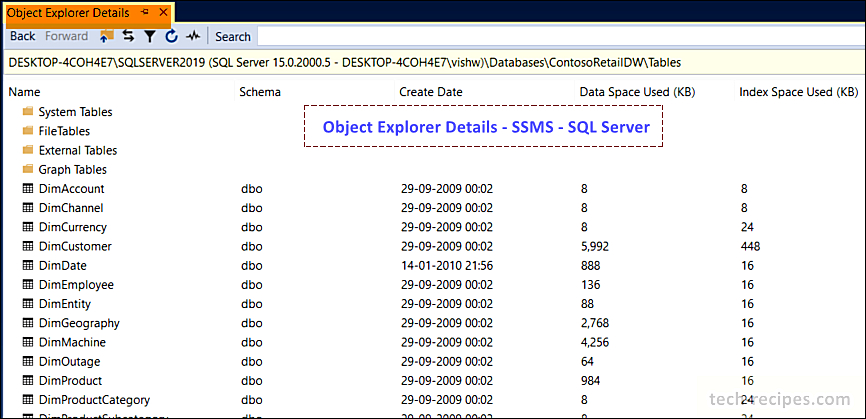
Task: Click the DimAccount table icon
Action: click(x=28, y=189)
